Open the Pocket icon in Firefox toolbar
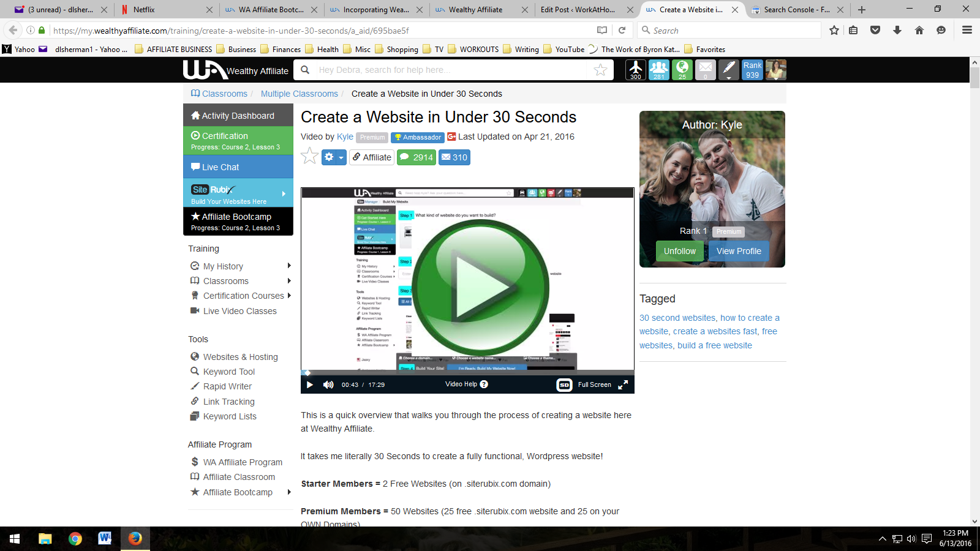980x551 pixels. click(x=875, y=30)
